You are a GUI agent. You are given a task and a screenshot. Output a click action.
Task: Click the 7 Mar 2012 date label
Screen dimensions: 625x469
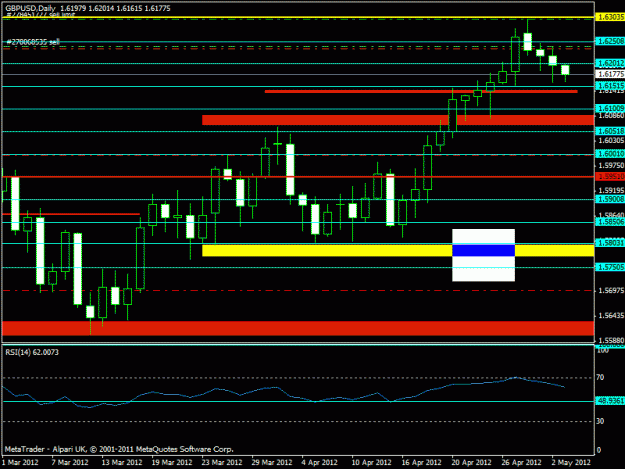tap(70, 462)
